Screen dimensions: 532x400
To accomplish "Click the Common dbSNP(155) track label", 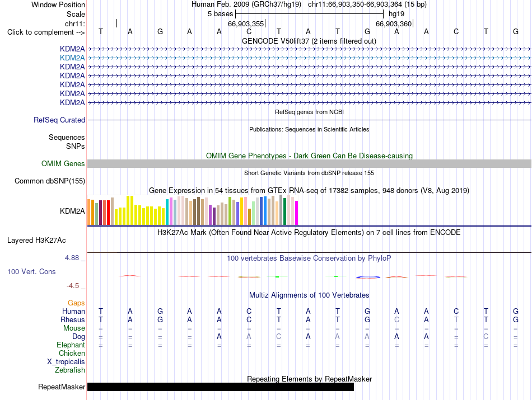I will pos(50,181).
